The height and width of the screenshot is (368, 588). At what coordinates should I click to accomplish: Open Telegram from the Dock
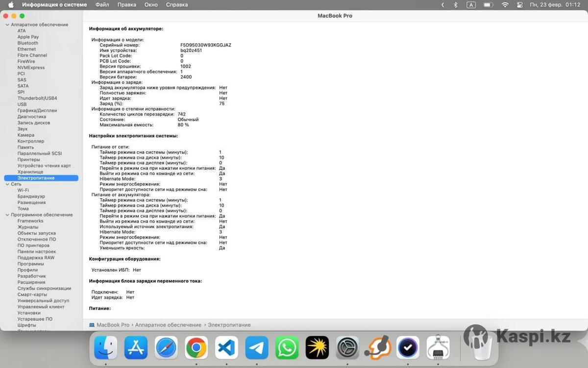(257, 348)
